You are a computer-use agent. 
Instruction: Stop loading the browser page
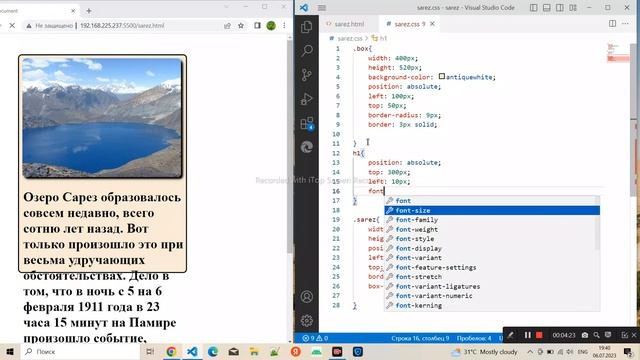pyautogui.click(x=12, y=25)
